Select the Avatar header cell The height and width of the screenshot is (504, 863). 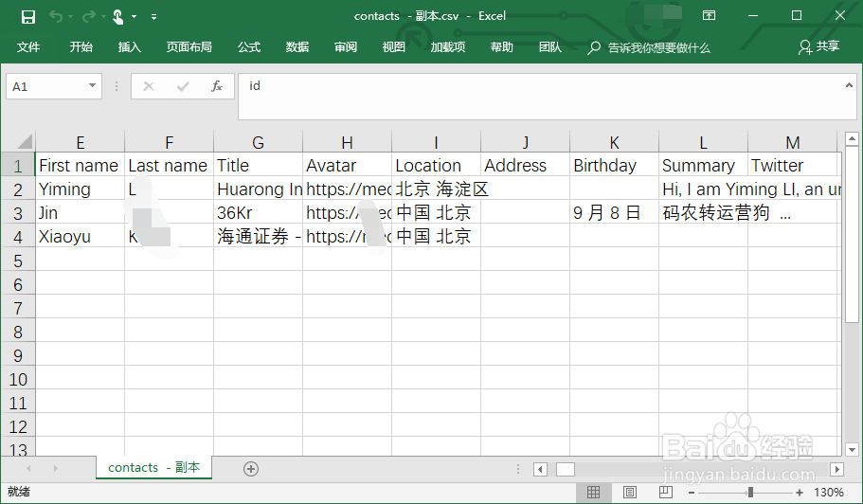[348, 165]
